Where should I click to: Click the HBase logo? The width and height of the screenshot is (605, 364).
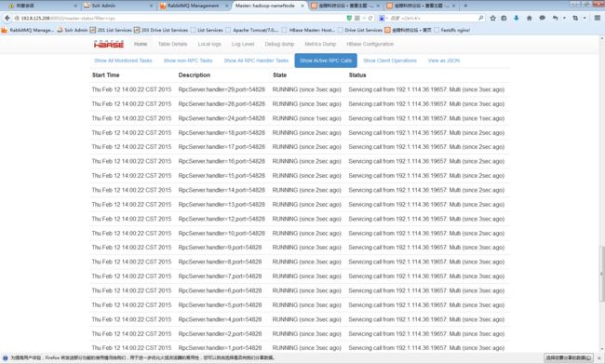[109, 44]
